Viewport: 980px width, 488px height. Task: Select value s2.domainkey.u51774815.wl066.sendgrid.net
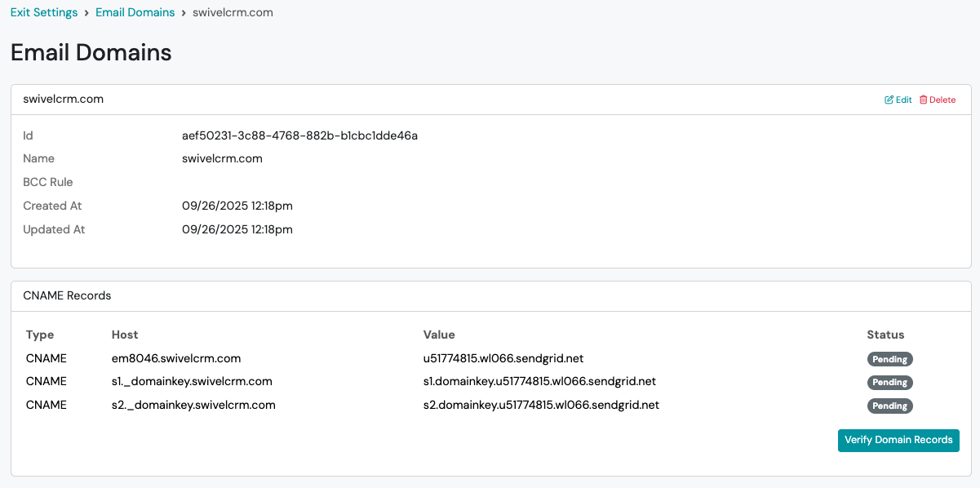(x=541, y=405)
